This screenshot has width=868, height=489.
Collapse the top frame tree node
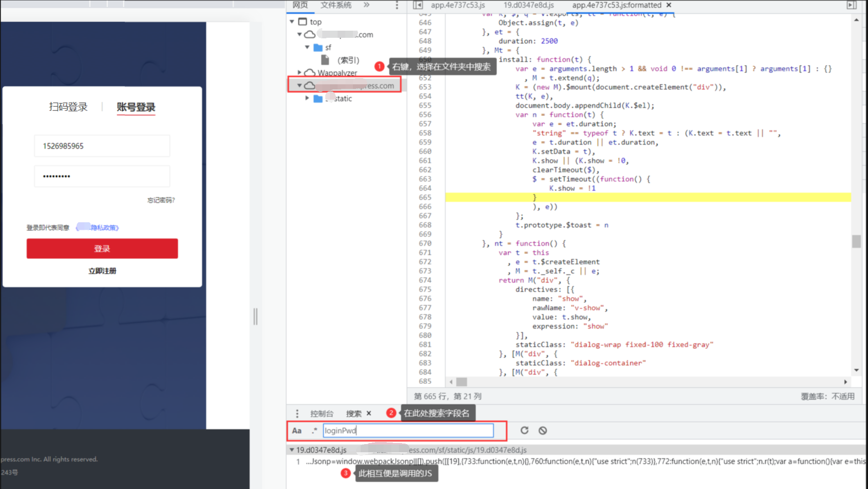click(x=292, y=22)
